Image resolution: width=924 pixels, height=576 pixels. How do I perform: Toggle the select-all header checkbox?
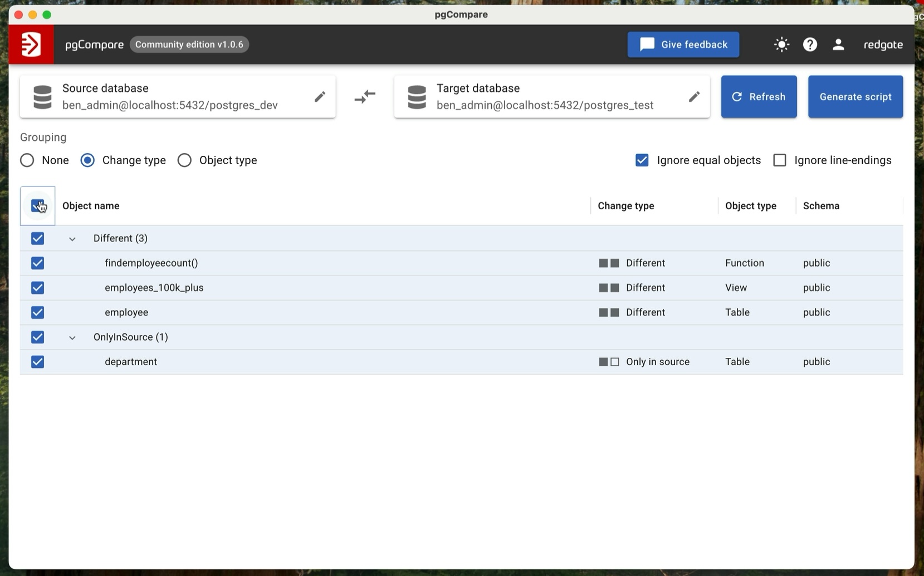click(37, 206)
